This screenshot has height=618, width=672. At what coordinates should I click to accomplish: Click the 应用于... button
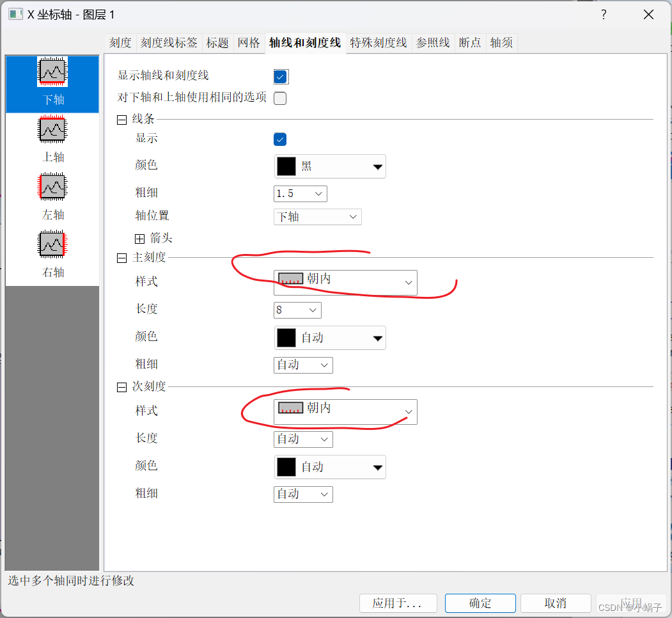tap(398, 603)
